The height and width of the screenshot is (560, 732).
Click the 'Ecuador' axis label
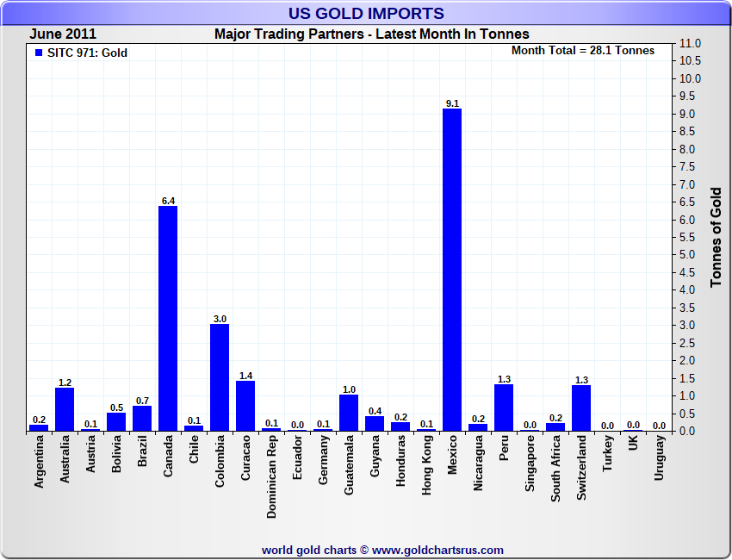297,457
